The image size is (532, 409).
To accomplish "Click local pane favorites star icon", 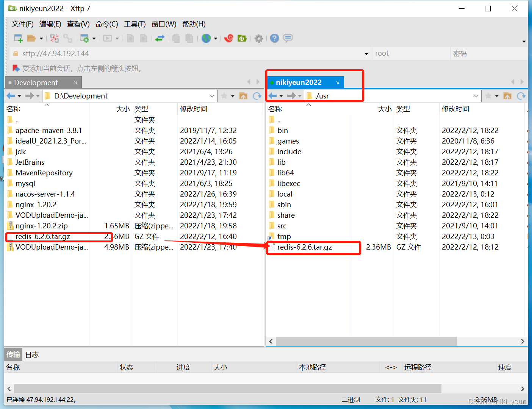I will coord(224,96).
